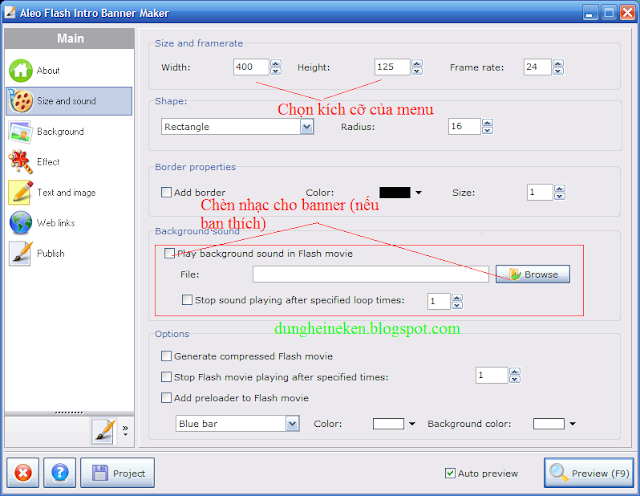Click the paintbrush icon at sidebar bottom

pyautogui.click(x=104, y=431)
